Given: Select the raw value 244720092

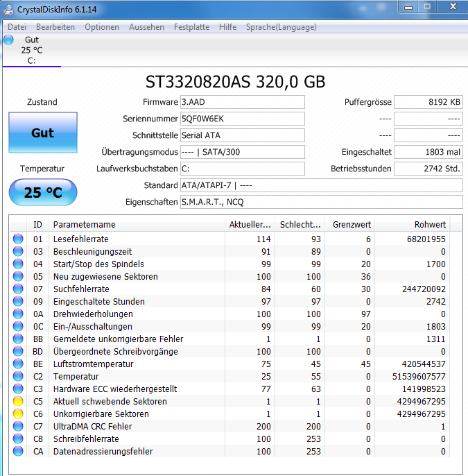Looking at the screenshot, I should 424,289.
